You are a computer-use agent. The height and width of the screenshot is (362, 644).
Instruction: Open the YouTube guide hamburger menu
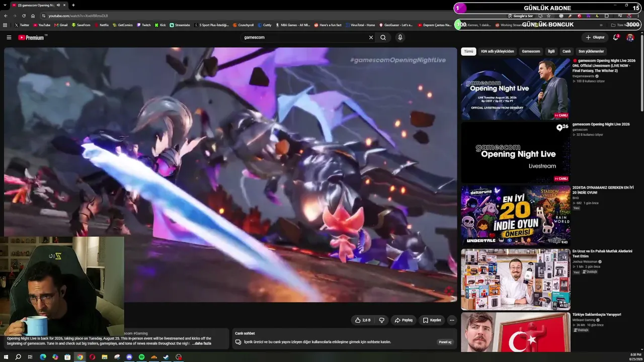(x=9, y=38)
